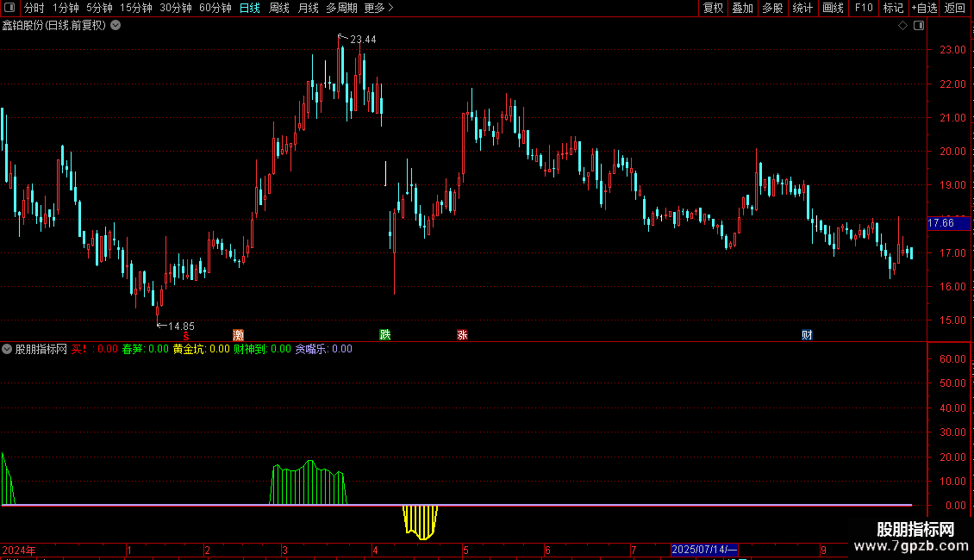Click the 股朋指标网 indicator name
This screenshot has height=560, width=974.
[x=41, y=350]
